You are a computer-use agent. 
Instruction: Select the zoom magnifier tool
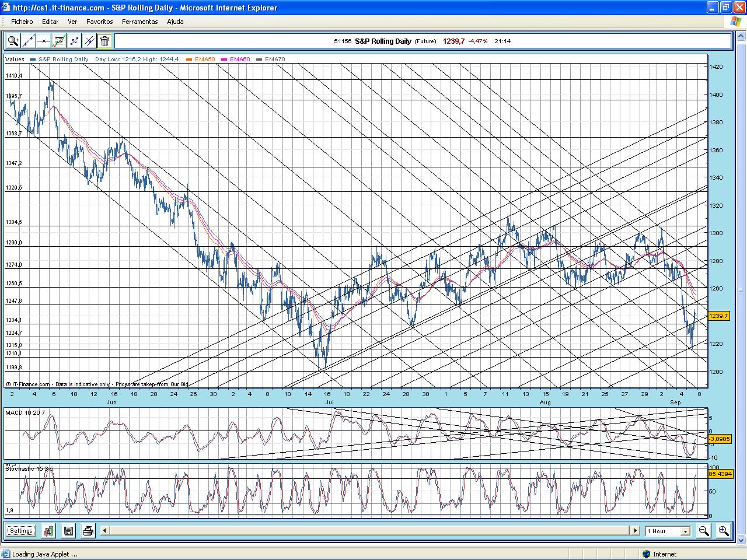(13, 41)
